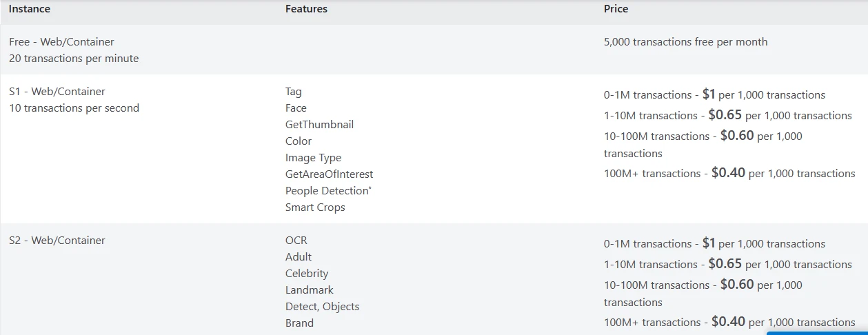Select the S1 - Web/Container instance label
This screenshot has width=868, height=335.
pos(57,92)
